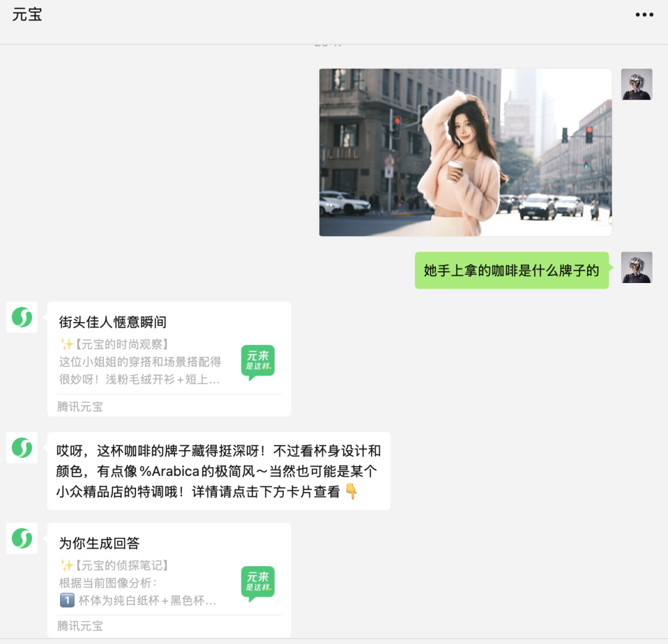668x644 pixels.
Task: Click the pointing-down emoji after 卡片查看
Action: pos(351,491)
